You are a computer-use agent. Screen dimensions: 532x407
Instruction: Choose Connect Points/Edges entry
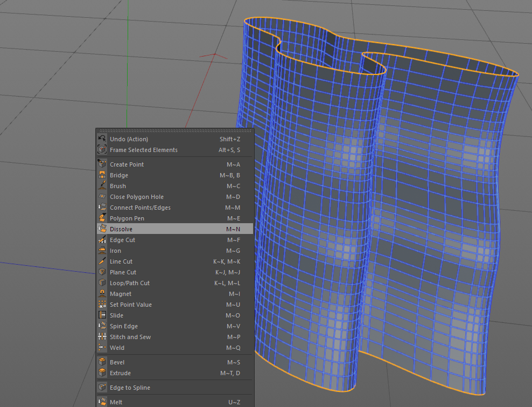click(x=175, y=207)
